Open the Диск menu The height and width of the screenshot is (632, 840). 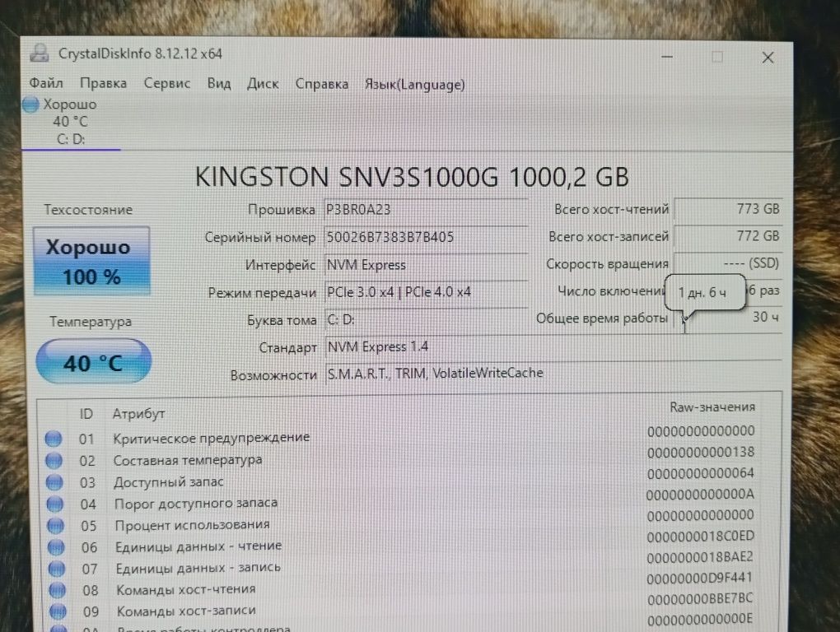tap(263, 84)
